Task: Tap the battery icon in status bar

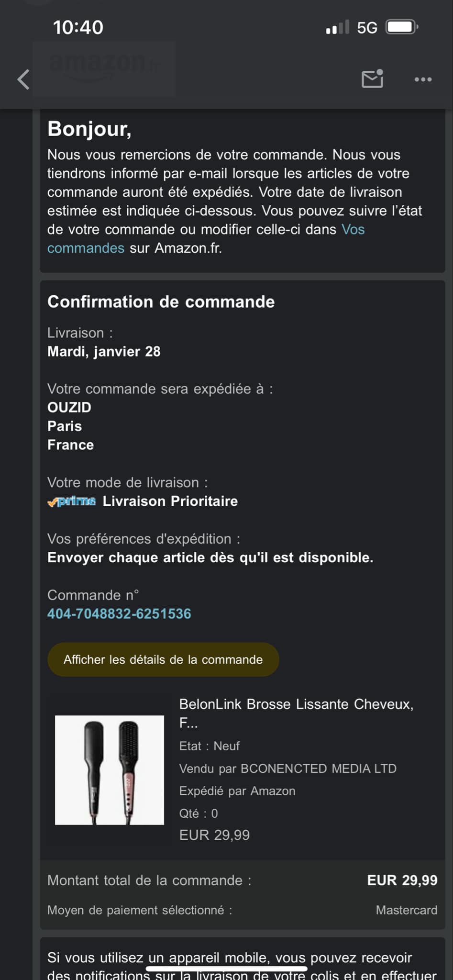Action: click(402, 27)
